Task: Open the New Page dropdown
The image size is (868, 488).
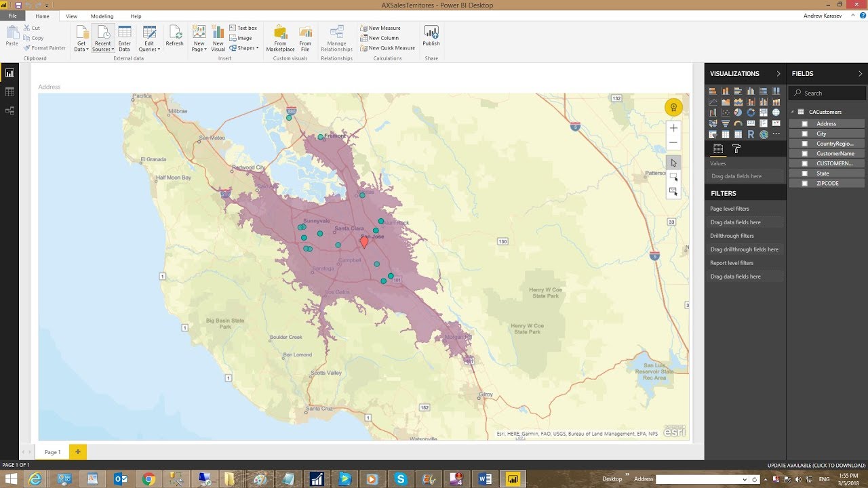Action: [199, 39]
